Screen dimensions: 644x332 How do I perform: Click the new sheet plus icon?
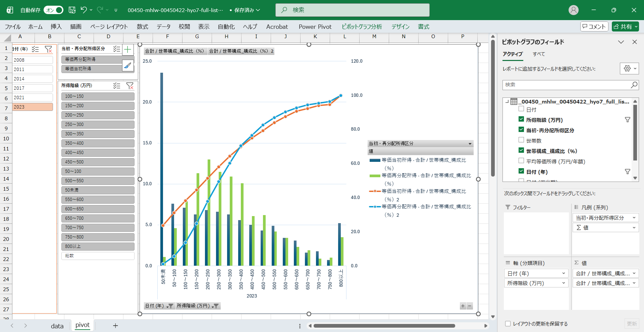tap(115, 326)
